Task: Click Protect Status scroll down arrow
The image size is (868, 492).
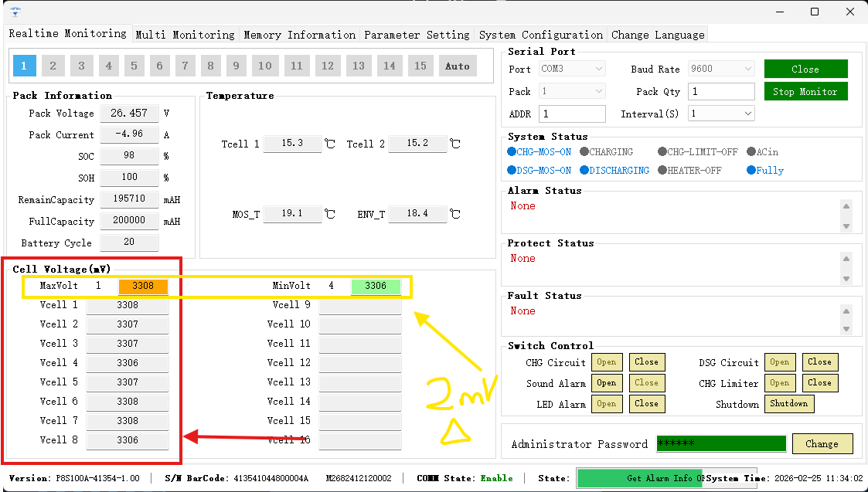Action: coord(846,278)
